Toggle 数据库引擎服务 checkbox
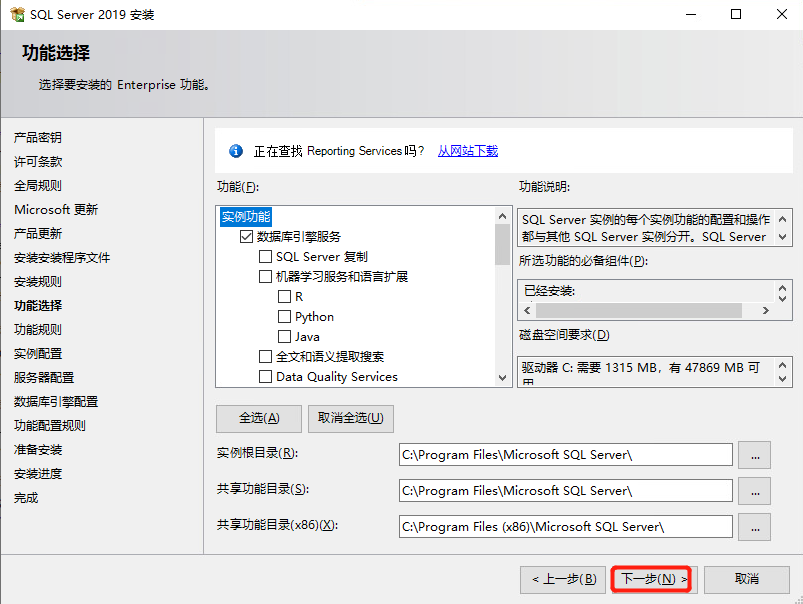The height and width of the screenshot is (604, 803). coord(246,237)
